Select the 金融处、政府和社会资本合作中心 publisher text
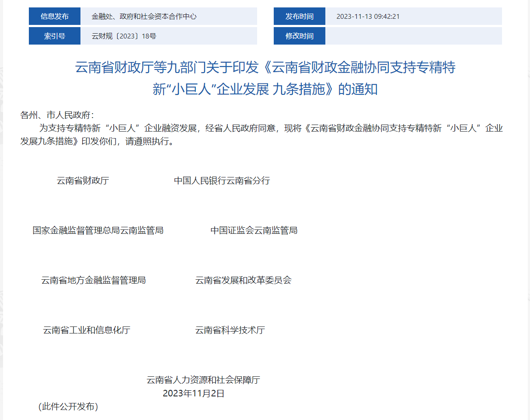Image resolution: width=530 pixels, height=420 pixels. [x=144, y=17]
